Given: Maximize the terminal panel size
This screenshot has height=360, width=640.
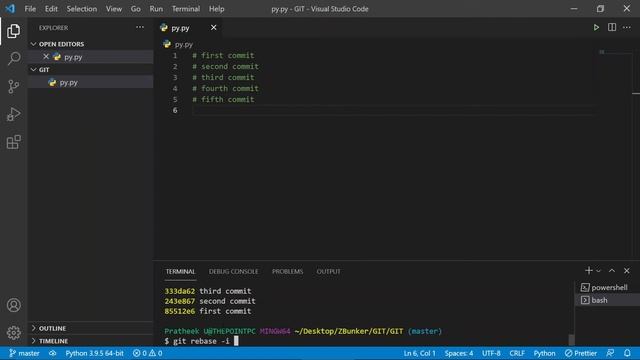Looking at the screenshot, I should coord(611,271).
